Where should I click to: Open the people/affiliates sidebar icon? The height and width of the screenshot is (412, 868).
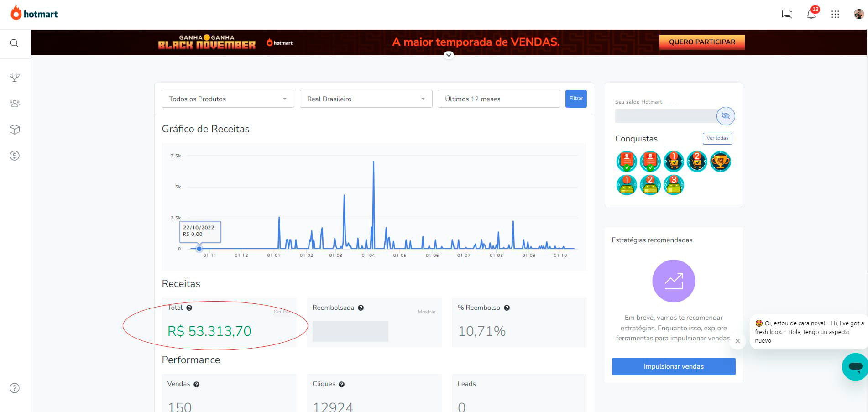(x=15, y=104)
